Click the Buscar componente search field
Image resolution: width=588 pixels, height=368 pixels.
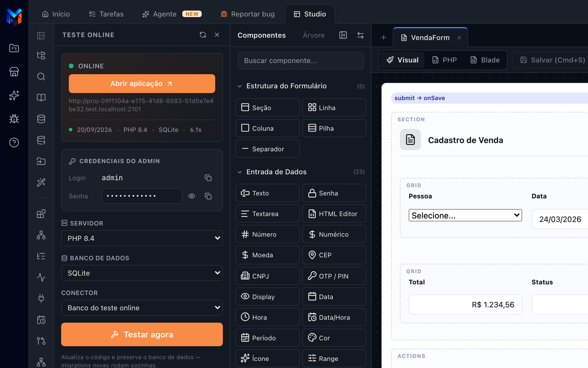pos(301,61)
